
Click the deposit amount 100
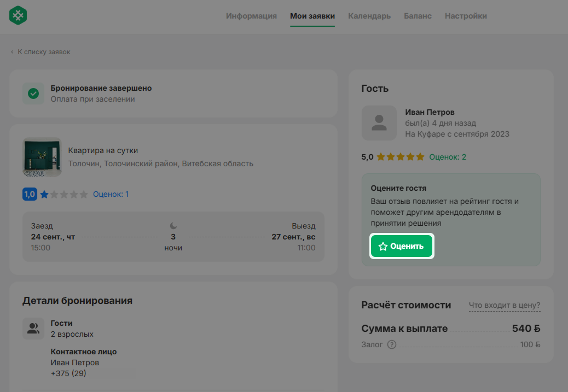[x=530, y=344]
